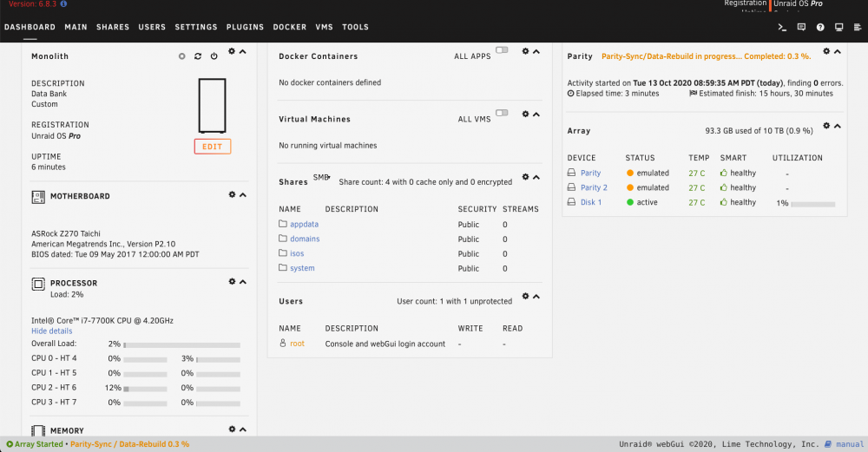Image resolution: width=868 pixels, height=452 pixels.
Task: Click Parity-Sync / Data-Rebuild footer status
Action: tap(129, 444)
